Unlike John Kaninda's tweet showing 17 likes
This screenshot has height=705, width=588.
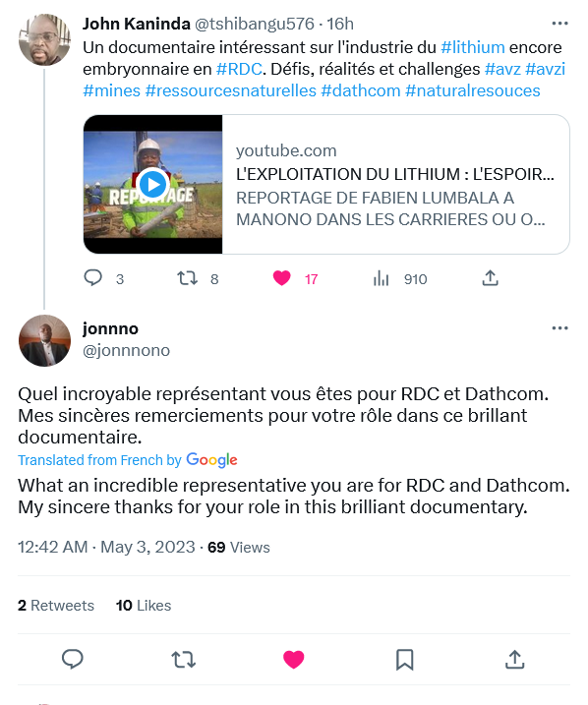click(282, 278)
